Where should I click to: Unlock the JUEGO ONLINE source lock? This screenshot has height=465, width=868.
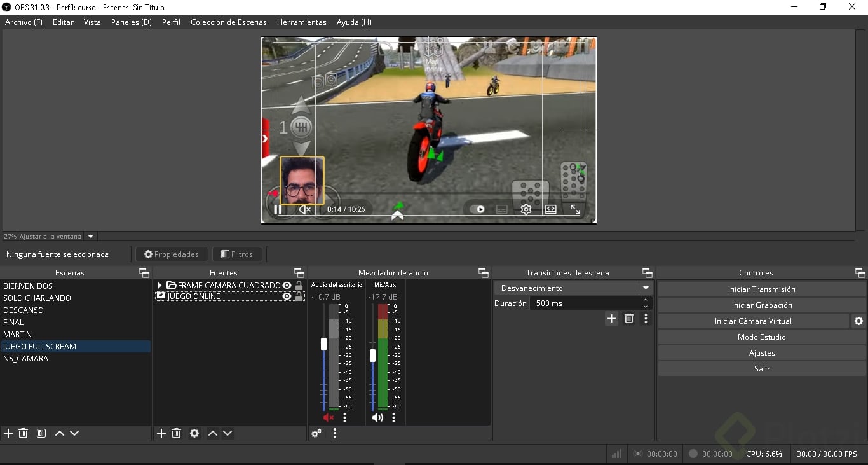point(299,296)
